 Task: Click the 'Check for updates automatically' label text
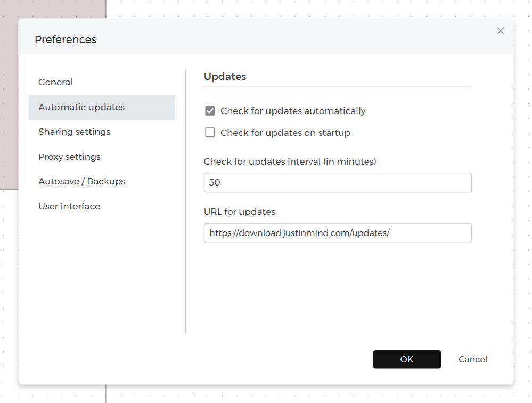coord(293,111)
